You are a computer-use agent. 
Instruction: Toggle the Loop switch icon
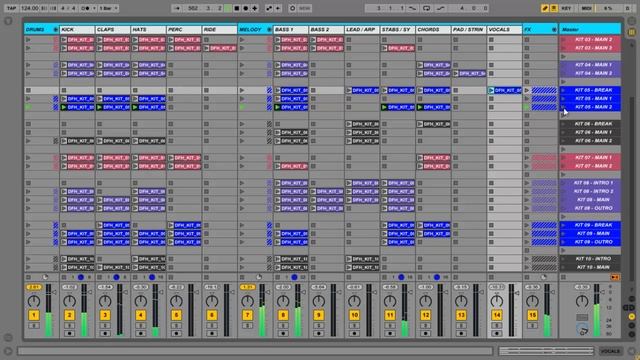tap(427, 8)
